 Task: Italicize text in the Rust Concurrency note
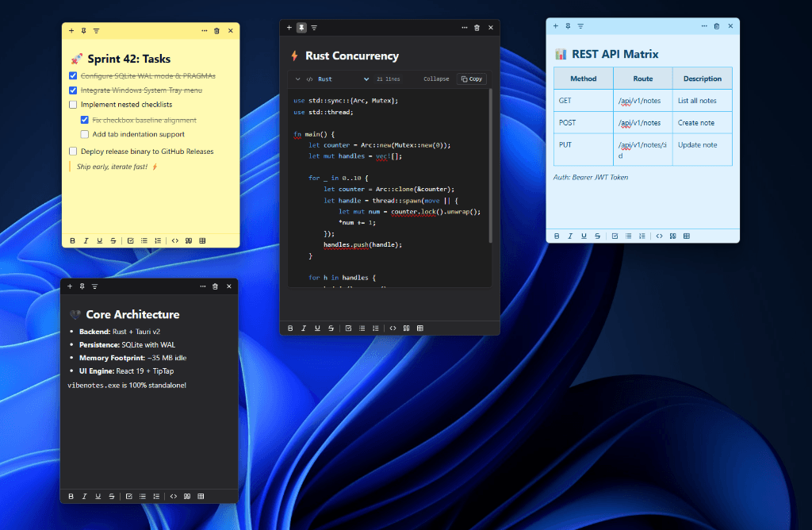tap(304, 328)
